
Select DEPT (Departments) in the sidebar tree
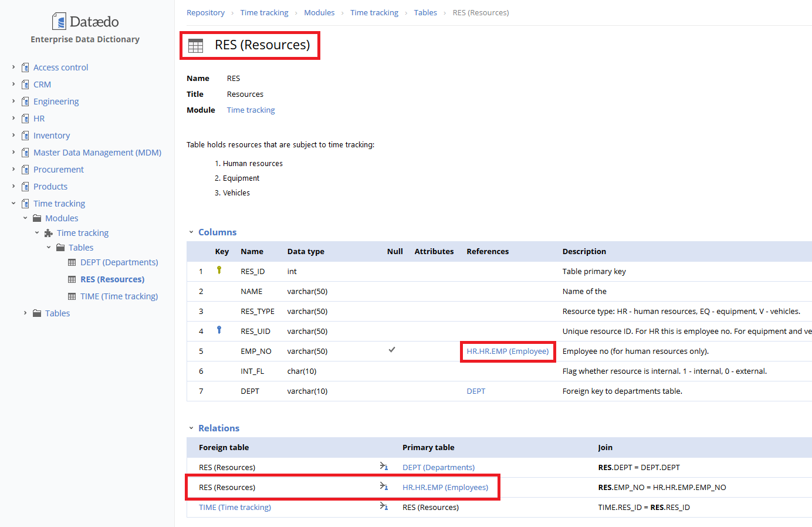[x=119, y=262]
